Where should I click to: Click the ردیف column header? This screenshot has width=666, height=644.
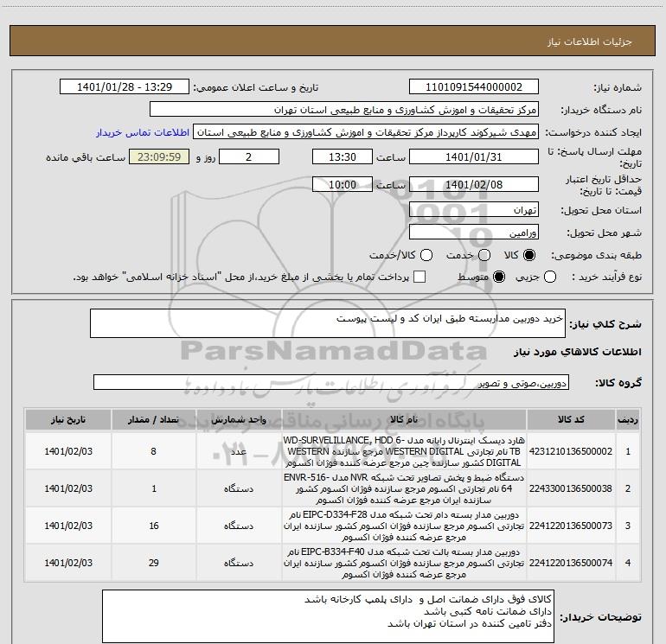[x=628, y=420]
